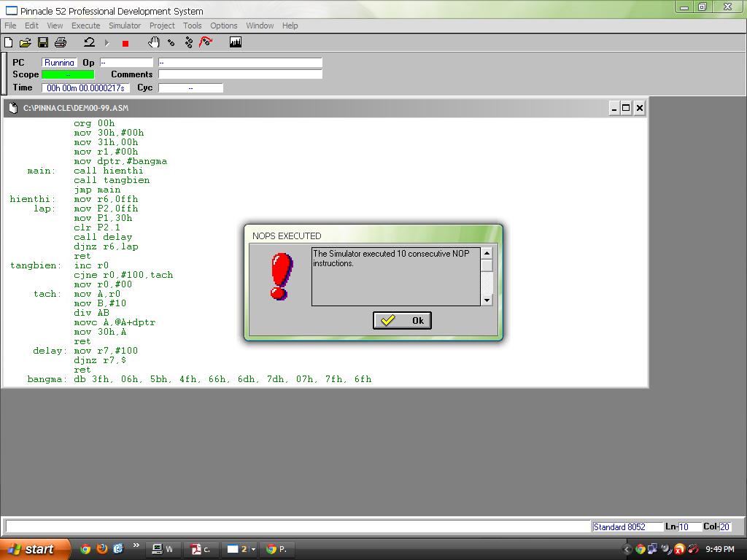
Task: Click the scrollbar thumb in the dialog
Action: click(487, 265)
